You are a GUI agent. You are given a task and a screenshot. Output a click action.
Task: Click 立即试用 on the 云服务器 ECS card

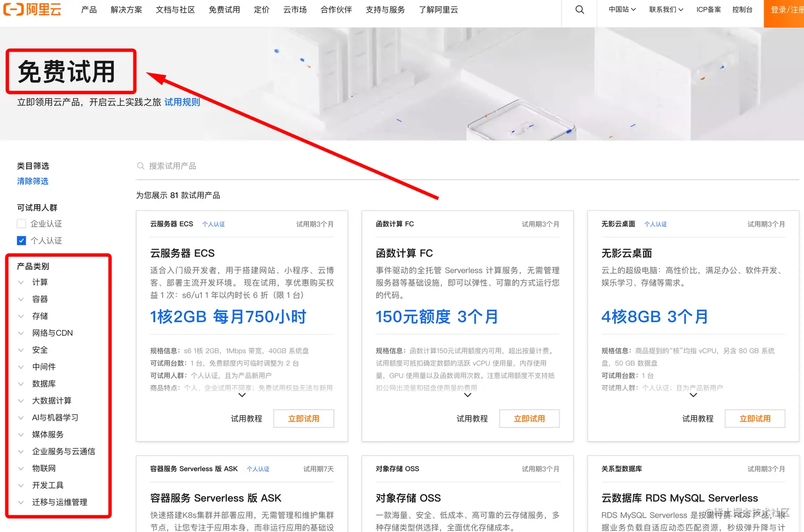[304, 418]
